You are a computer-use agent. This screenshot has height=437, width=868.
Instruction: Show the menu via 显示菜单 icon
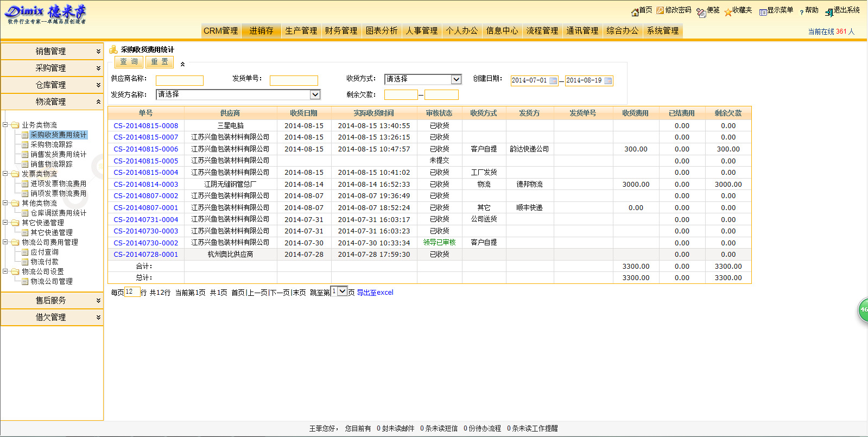[x=763, y=11]
